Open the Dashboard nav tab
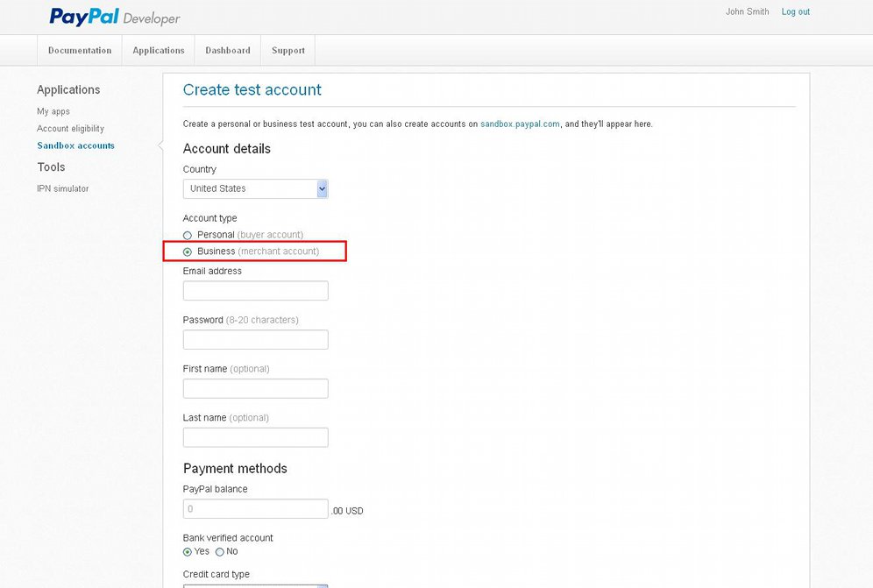 [228, 50]
